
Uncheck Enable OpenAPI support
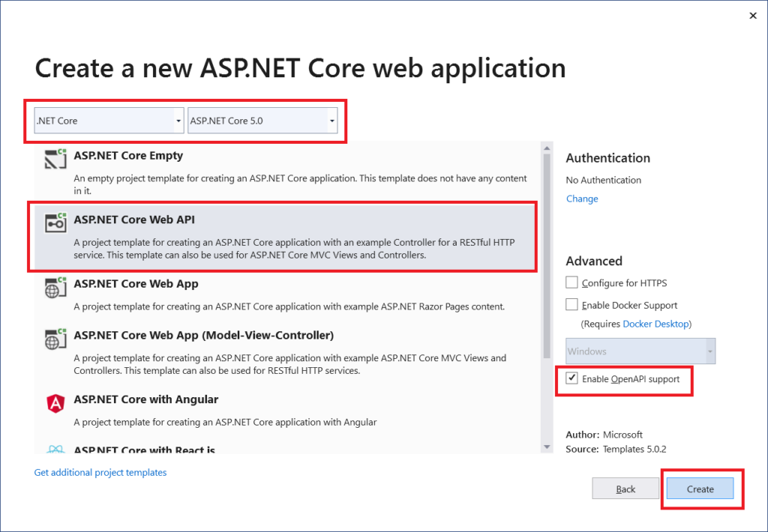point(571,378)
